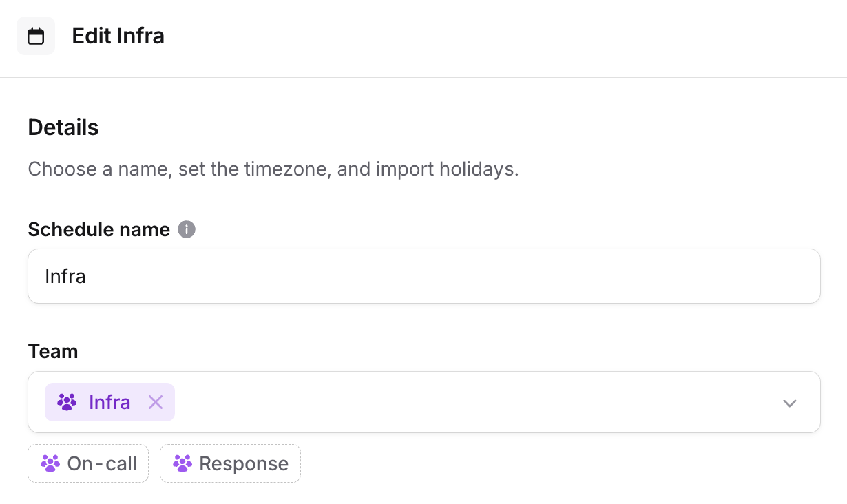This screenshot has height=504, width=847.
Task: Click the Schedule name field label
Action: click(x=98, y=229)
